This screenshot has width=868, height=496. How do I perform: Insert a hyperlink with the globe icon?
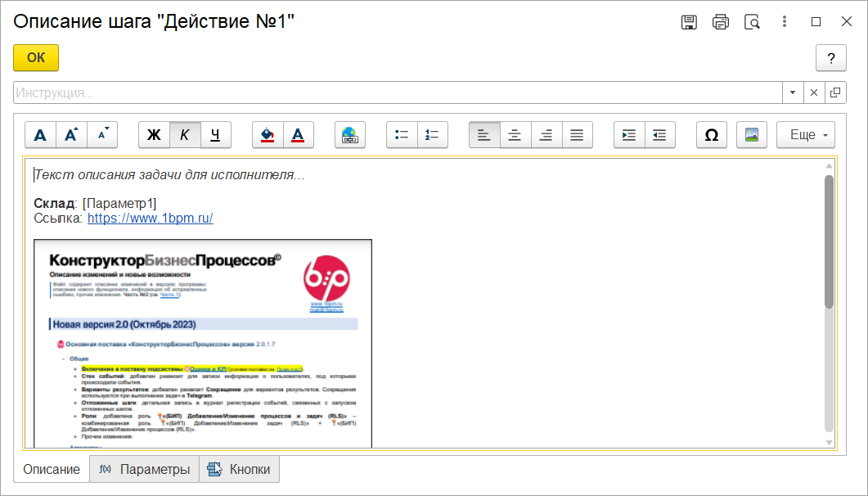(x=350, y=135)
